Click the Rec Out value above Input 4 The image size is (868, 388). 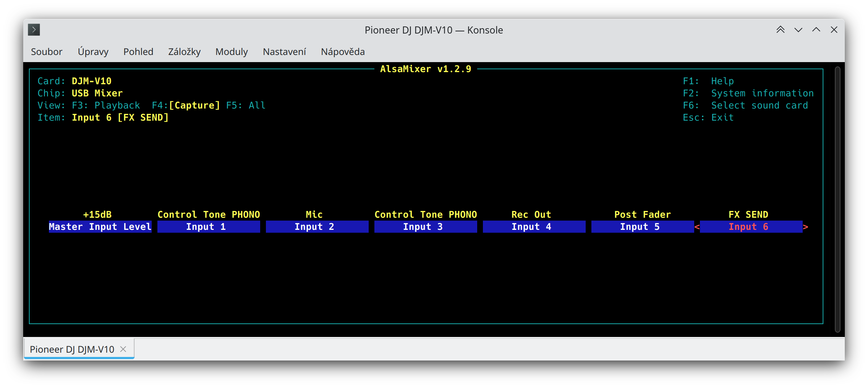click(x=531, y=215)
